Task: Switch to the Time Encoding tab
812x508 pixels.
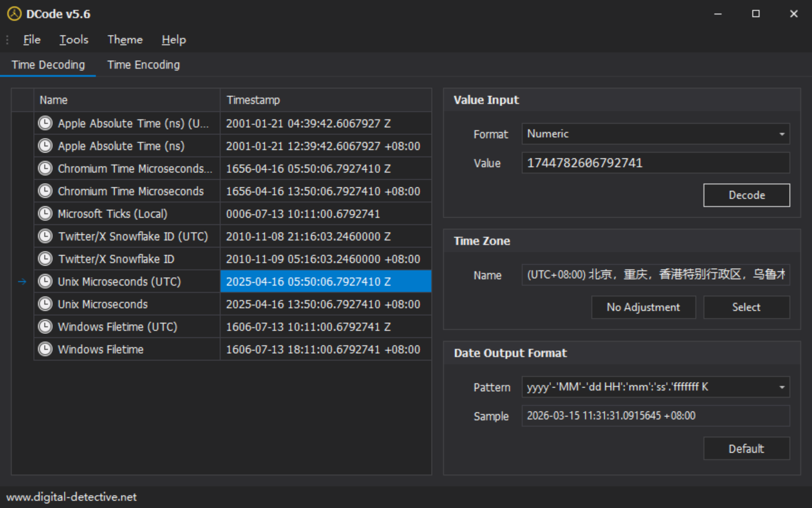Action: point(143,65)
